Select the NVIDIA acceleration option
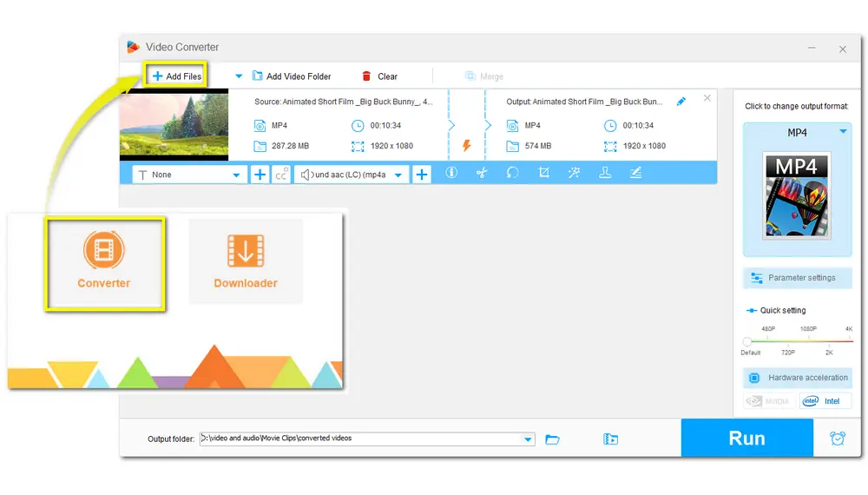This screenshot has height=495, width=868. (x=769, y=401)
